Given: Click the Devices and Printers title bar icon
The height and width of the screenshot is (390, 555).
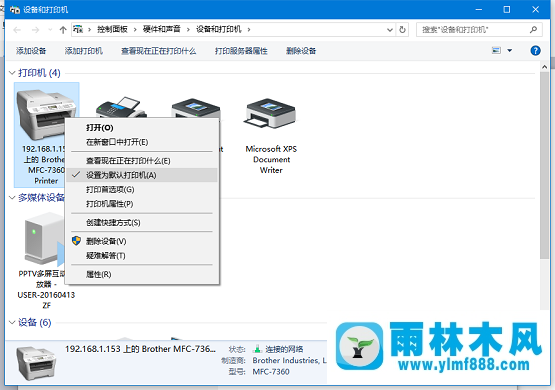Looking at the screenshot, I should click(x=15, y=10).
